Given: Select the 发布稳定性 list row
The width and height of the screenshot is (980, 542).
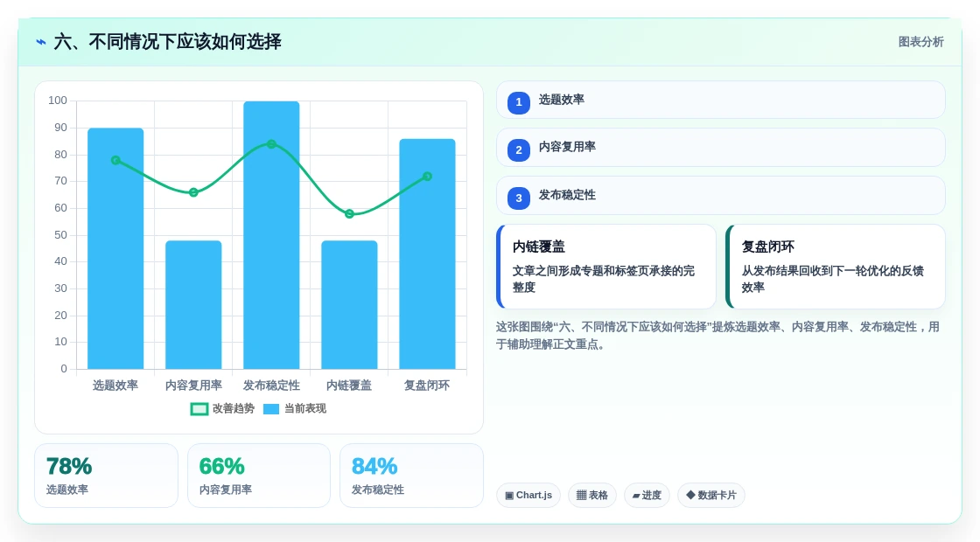Looking at the screenshot, I should pyautogui.click(x=721, y=196).
